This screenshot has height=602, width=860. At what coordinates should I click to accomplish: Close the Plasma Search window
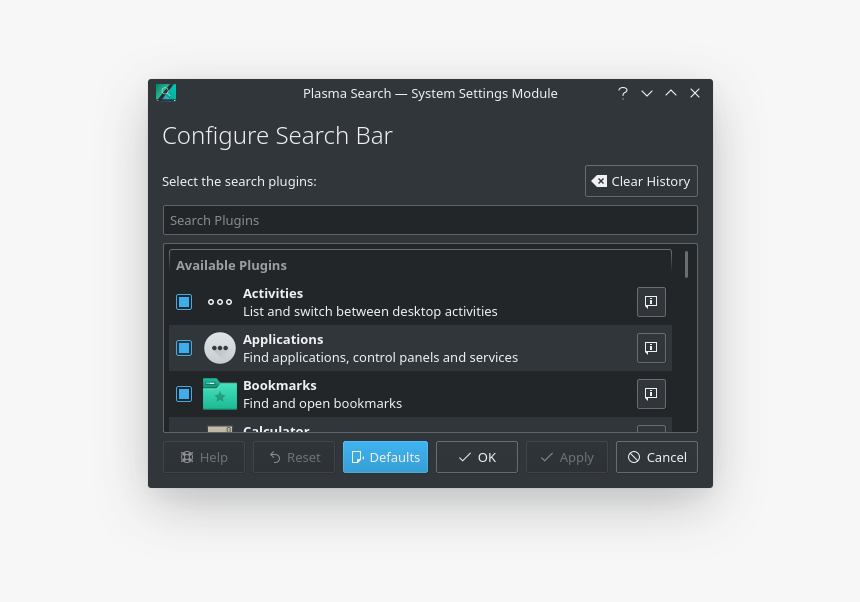click(x=695, y=93)
